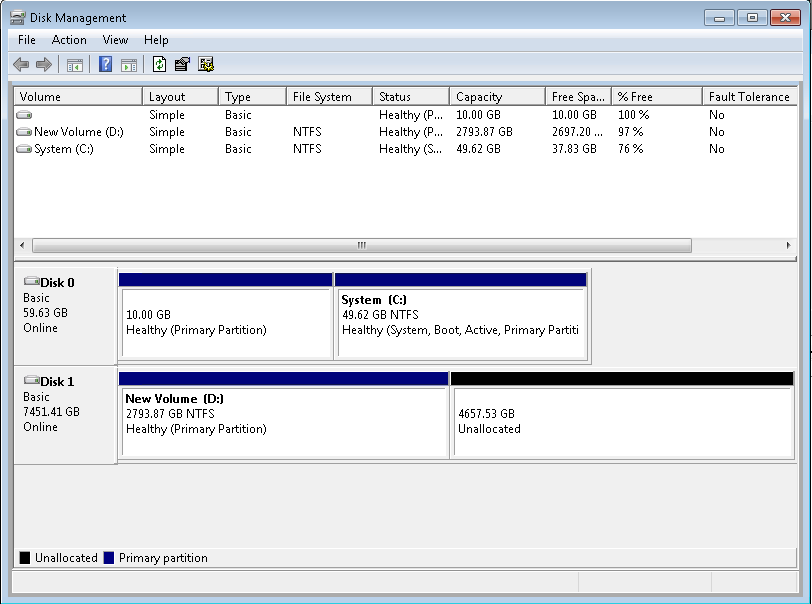The width and height of the screenshot is (812, 604).
Task: Sort by the Capacity column header
Action: (498, 97)
